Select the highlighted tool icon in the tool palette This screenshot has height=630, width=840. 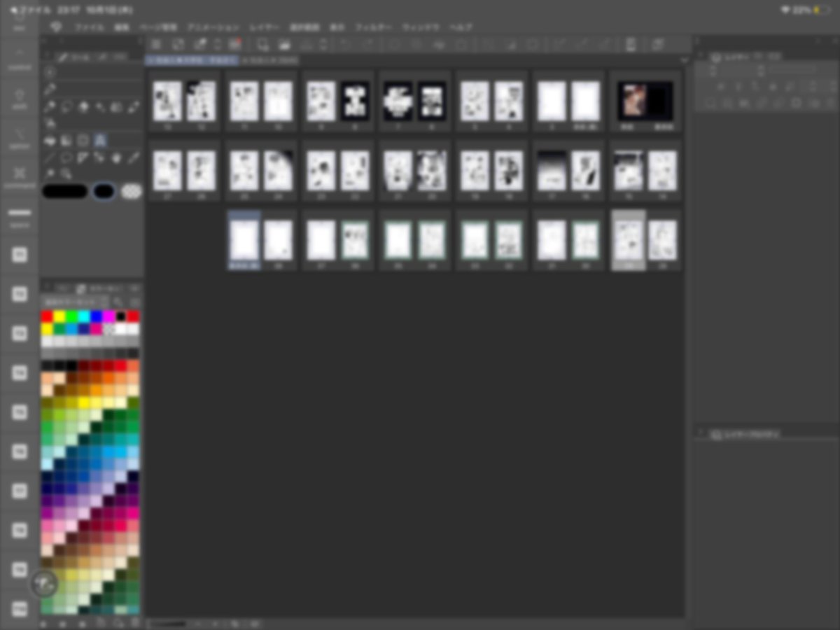99,141
